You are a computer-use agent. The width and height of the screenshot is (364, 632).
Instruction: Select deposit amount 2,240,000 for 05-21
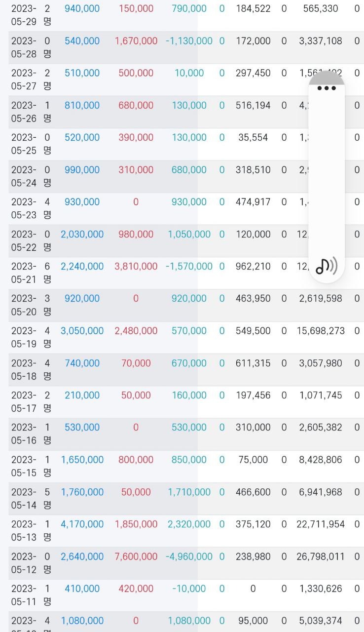click(82, 267)
